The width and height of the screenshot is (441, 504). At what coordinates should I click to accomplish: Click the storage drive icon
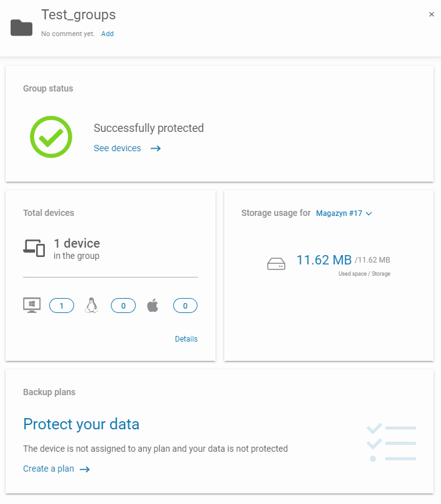pyautogui.click(x=276, y=264)
